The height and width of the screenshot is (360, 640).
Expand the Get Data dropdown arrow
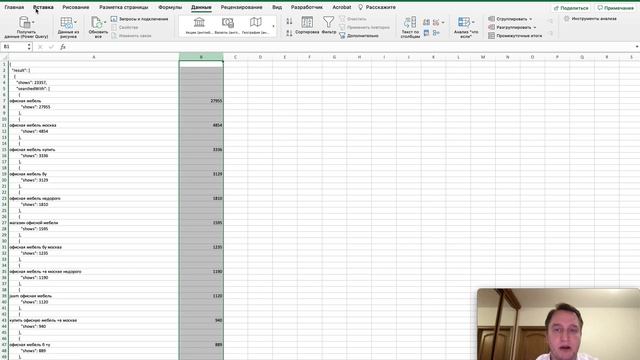33,22
